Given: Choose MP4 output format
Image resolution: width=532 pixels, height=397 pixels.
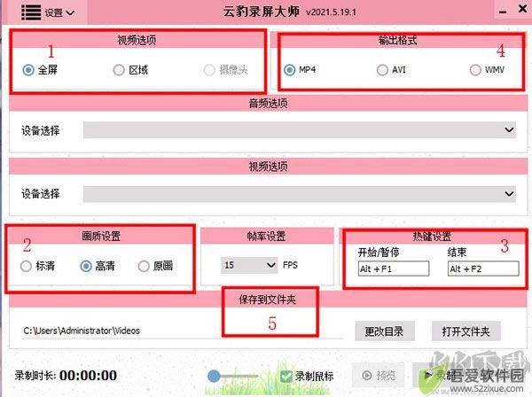Looking at the screenshot, I should click(x=289, y=70).
